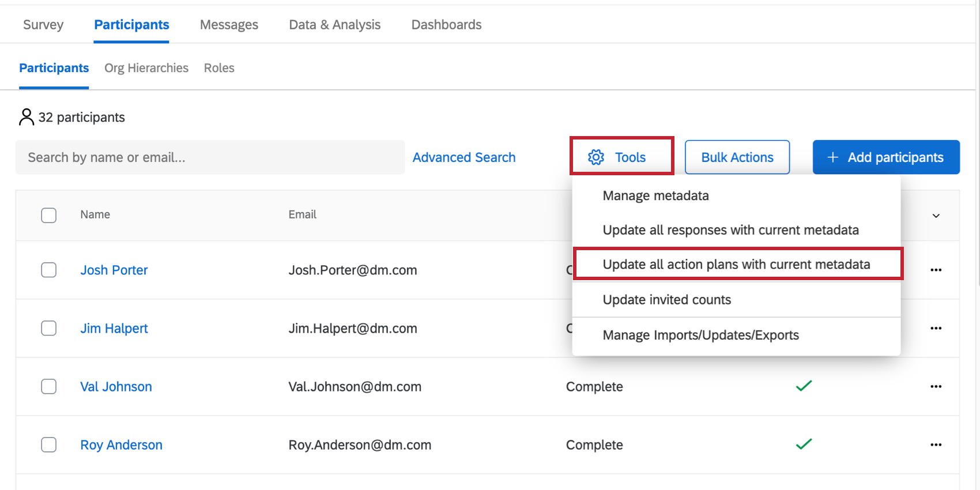This screenshot has height=490, width=980.
Task: Click the Advanced Search link
Action: coord(464,157)
